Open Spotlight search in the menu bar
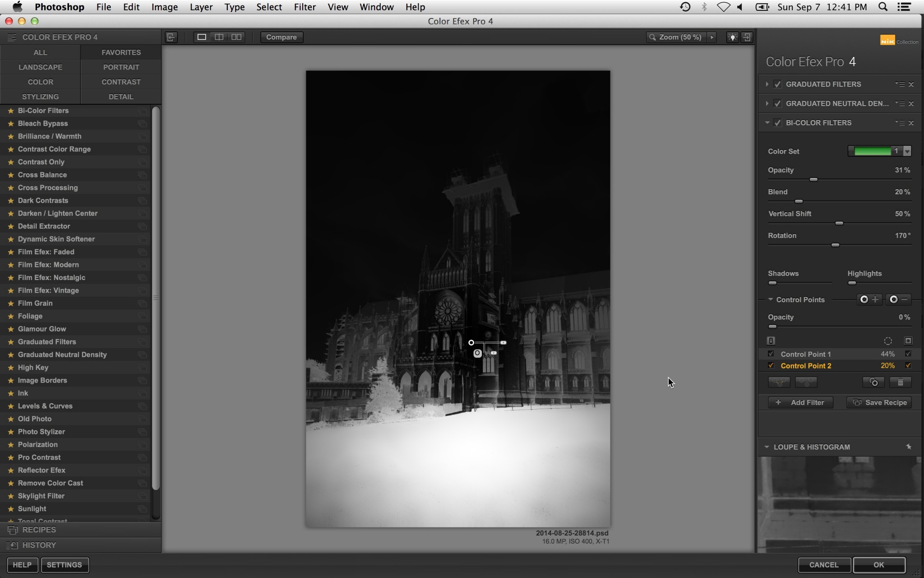924x578 pixels. point(883,7)
